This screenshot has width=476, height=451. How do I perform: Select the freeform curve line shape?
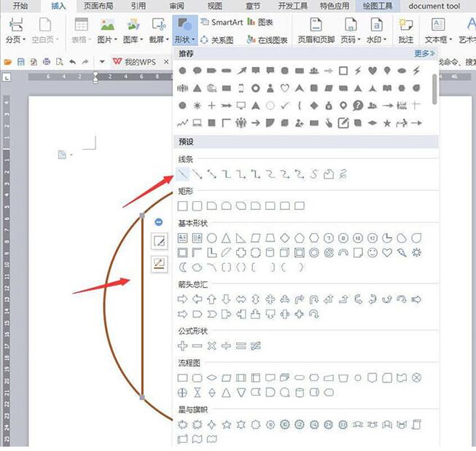(314, 174)
